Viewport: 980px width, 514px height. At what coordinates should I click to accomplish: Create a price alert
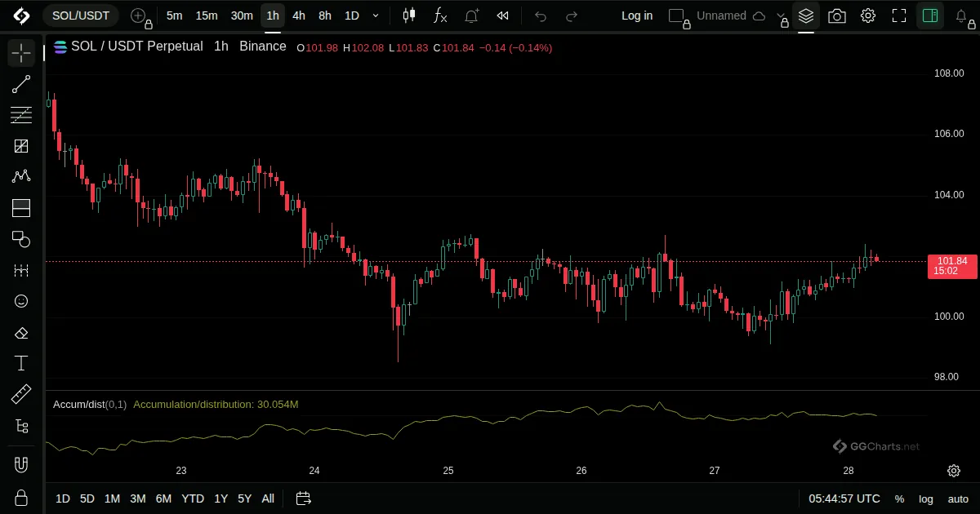point(471,16)
